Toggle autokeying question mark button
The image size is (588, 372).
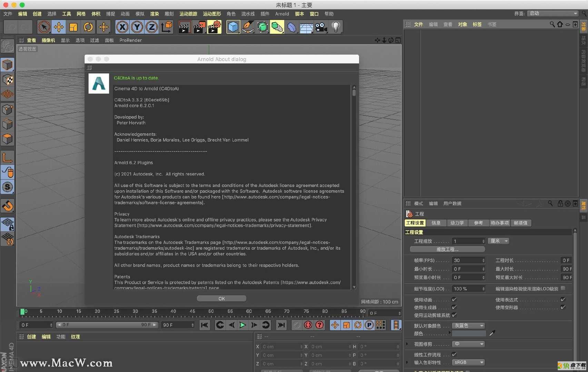pos(320,325)
